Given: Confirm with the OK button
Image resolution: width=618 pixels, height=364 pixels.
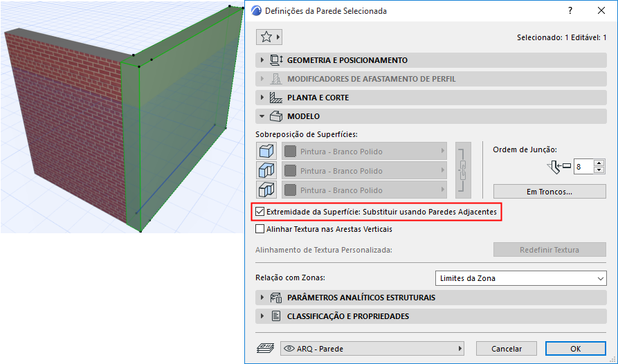Looking at the screenshot, I should pyautogui.click(x=575, y=349).
